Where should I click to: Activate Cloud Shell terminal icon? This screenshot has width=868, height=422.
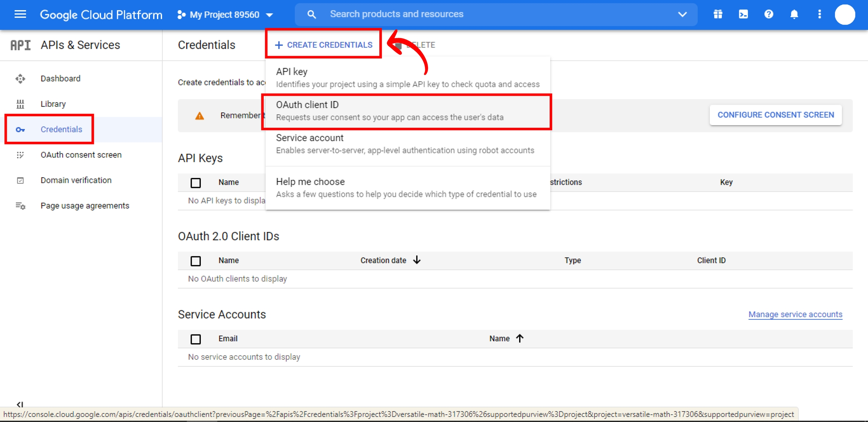pyautogui.click(x=743, y=14)
